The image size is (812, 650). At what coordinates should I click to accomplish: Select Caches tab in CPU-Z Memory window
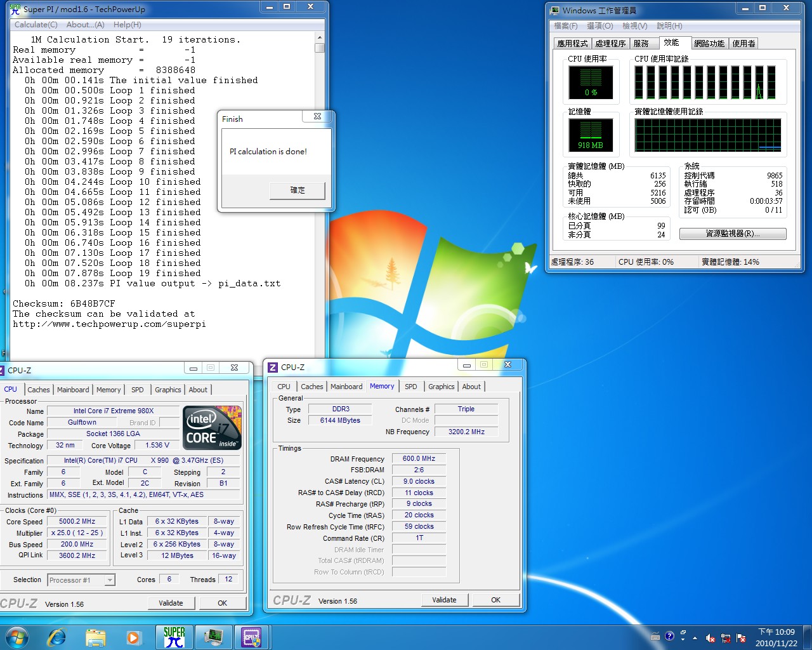point(312,387)
